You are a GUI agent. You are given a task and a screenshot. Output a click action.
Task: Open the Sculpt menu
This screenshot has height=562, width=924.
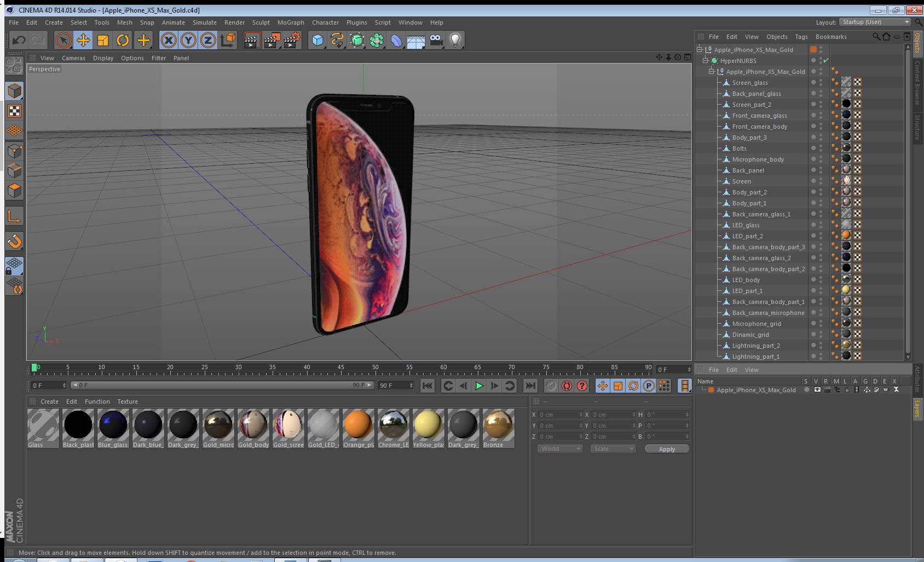tap(261, 22)
